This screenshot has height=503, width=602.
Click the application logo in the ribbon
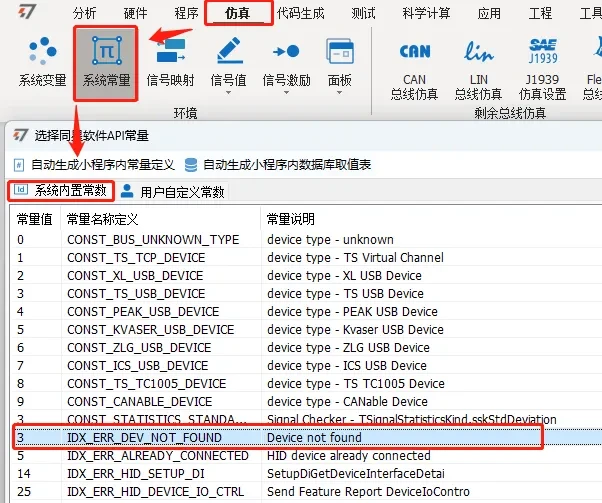tap(27, 12)
